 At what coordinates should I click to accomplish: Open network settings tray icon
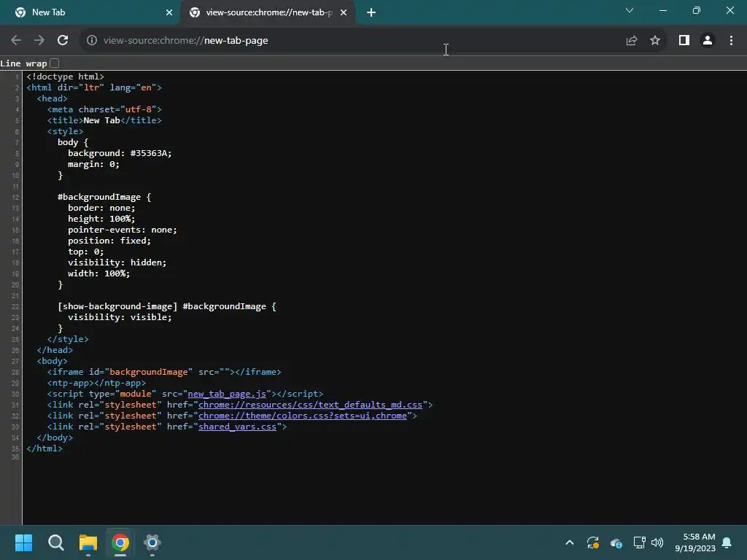coord(639,542)
